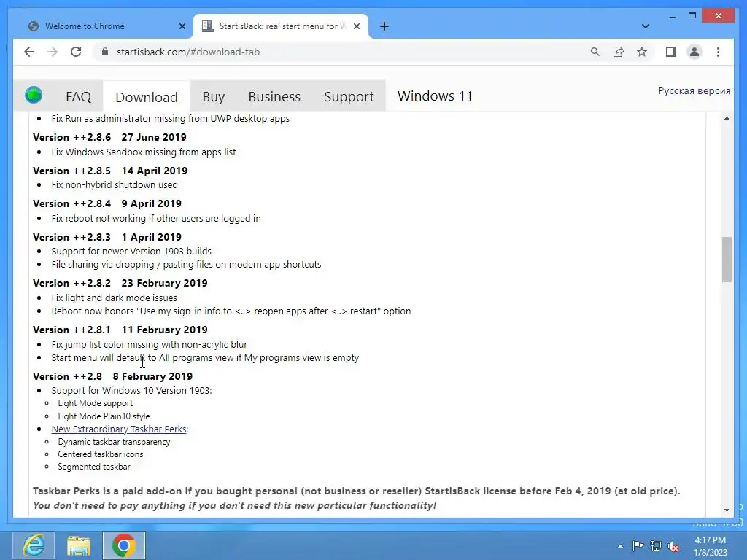Open Chrome's three-dot menu
The width and height of the screenshot is (747, 560).
pyautogui.click(x=718, y=52)
